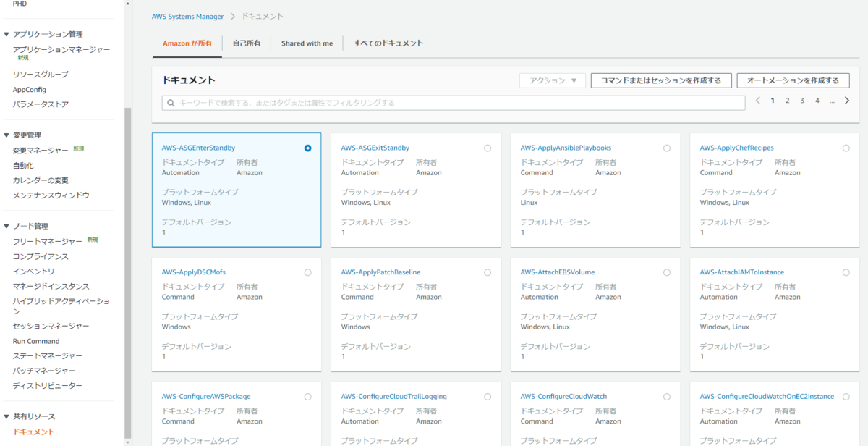Go to page 2 of documents
The image size is (868, 446).
(x=787, y=101)
